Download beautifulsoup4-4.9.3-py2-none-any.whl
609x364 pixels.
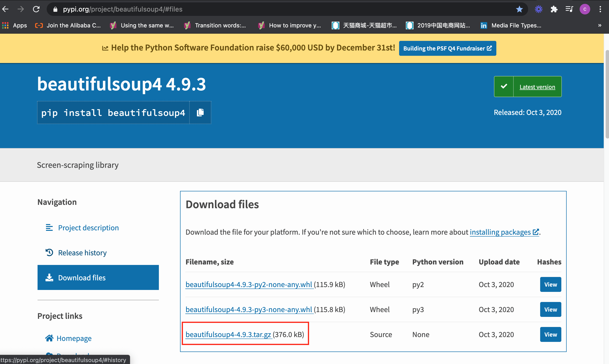(x=249, y=284)
